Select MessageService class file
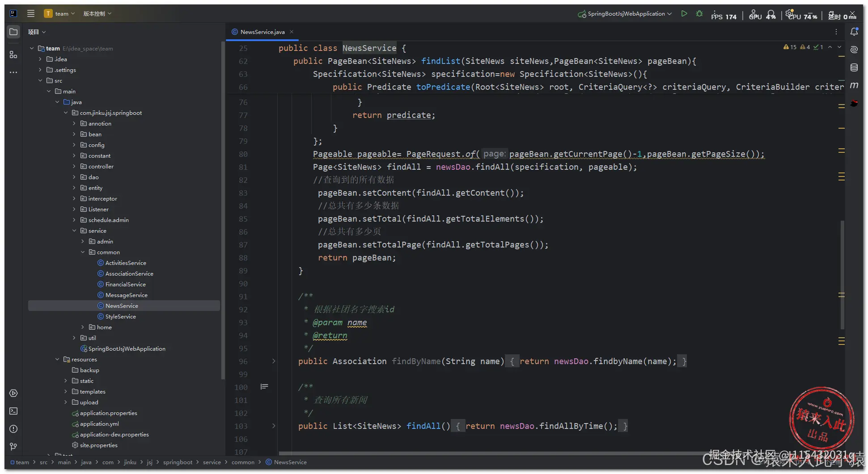Image resolution: width=868 pixels, height=474 pixels. 127,295
